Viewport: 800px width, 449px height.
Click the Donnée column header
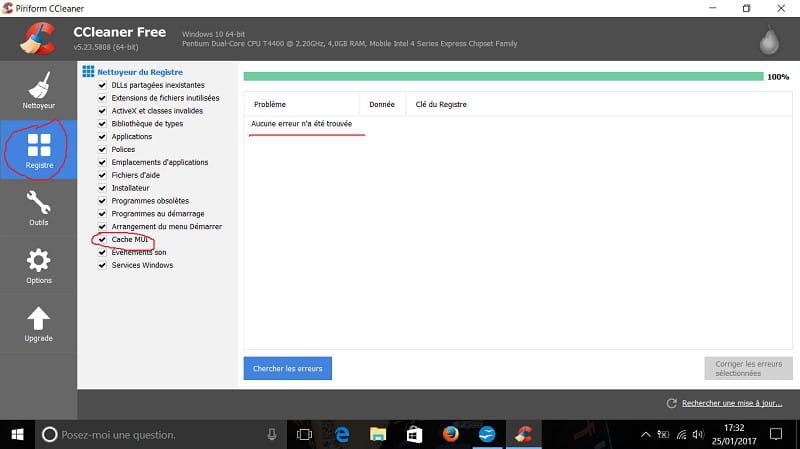[x=383, y=104]
